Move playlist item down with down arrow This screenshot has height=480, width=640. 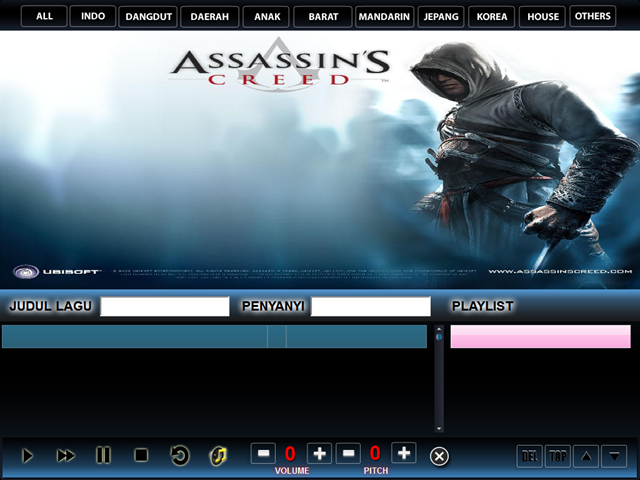[x=614, y=456]
